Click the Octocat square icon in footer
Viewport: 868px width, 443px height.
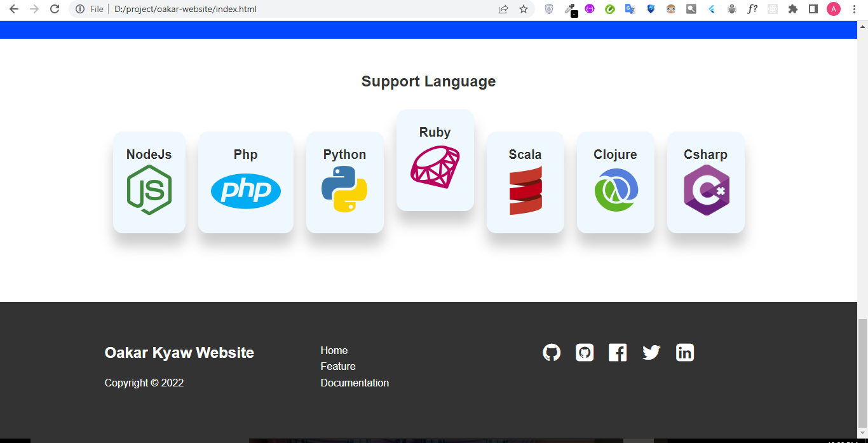[585, 352]
